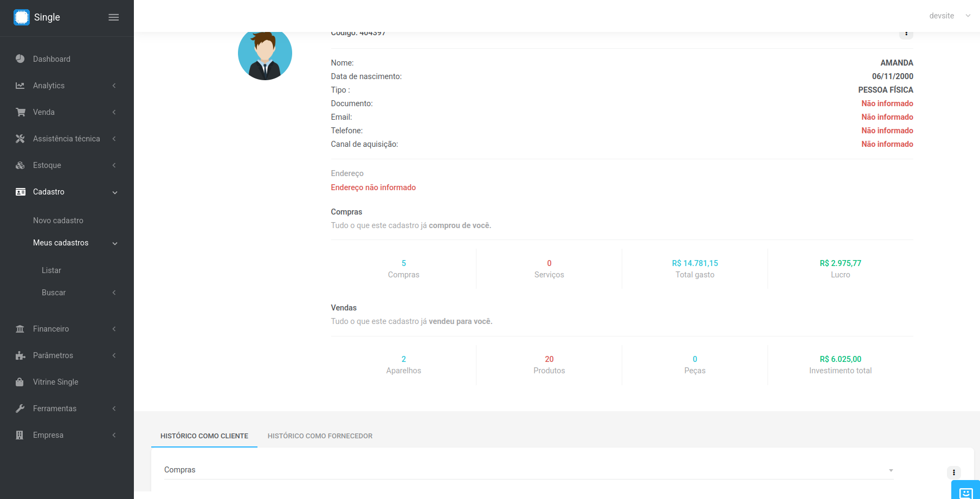The image size is (980, 499).
Task: Expand the Venda submenu chevron
Action: tap(114, 112)
